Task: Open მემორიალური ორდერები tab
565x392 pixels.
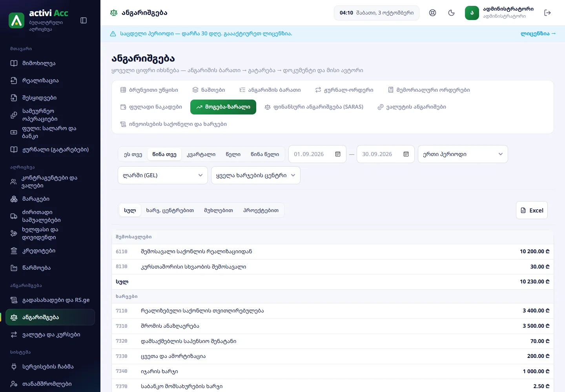Action: tap(429, 90)
